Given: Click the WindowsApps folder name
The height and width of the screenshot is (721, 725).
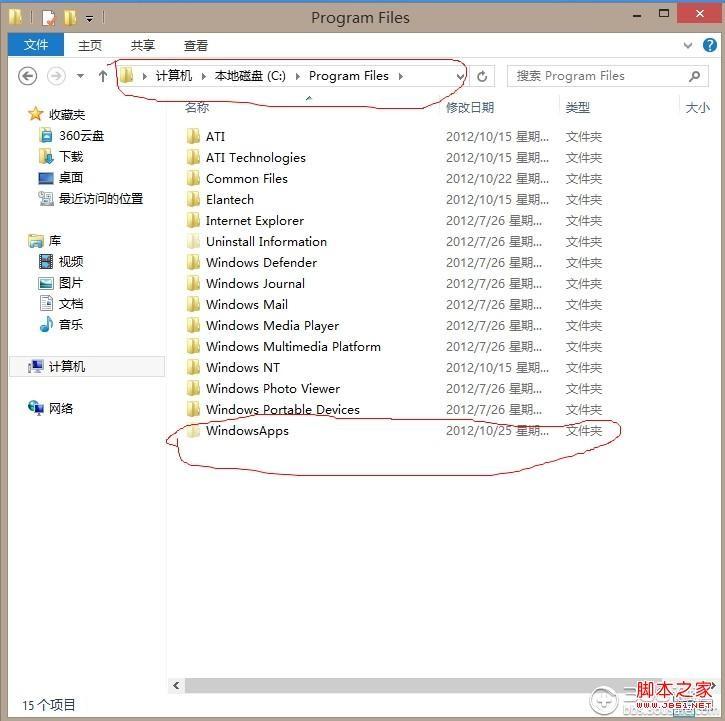Looking at the screenshot, I should pyautogui.click(x=247, y=431).
